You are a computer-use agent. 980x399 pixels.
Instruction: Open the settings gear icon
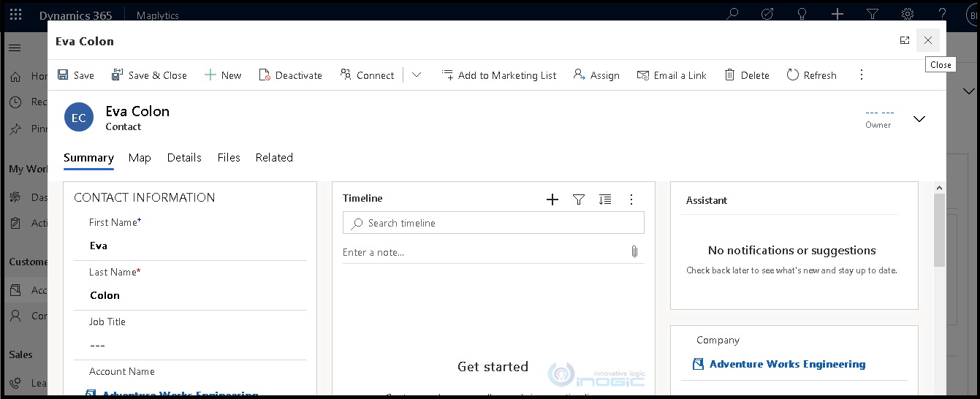click(x=908, y=15)
